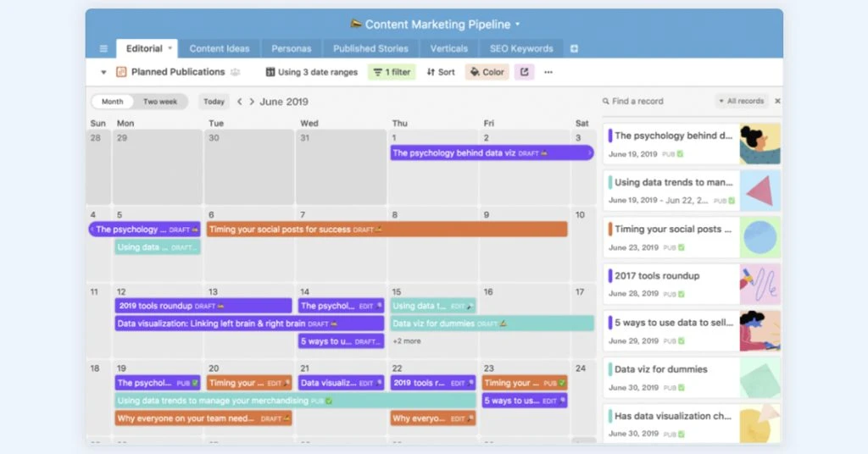
Task: Switch calendar to Month view
Action: (x=112, y=102)
